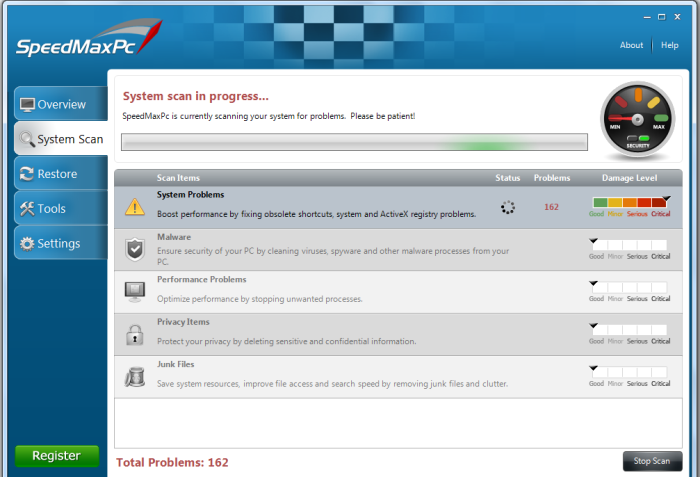Click the System Problems row title

191,195
